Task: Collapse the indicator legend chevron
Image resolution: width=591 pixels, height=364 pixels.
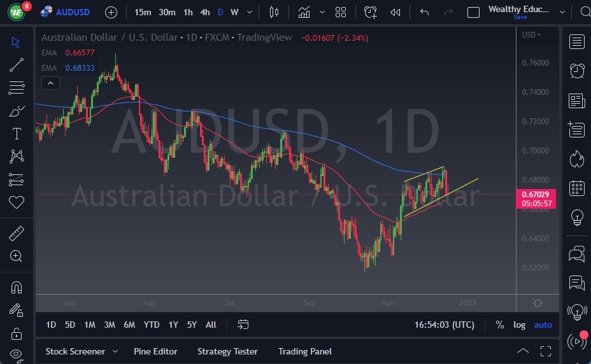Action: pyautogui.click(x=50, y=83)
